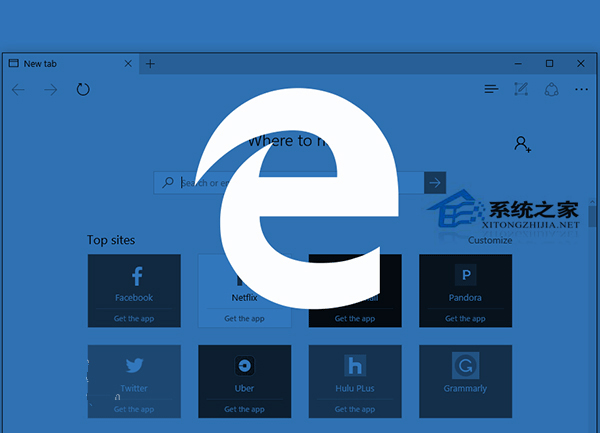Open the Hub reading list icon
600x433 pixels.
pyautogui.click(x=491, y=90)
